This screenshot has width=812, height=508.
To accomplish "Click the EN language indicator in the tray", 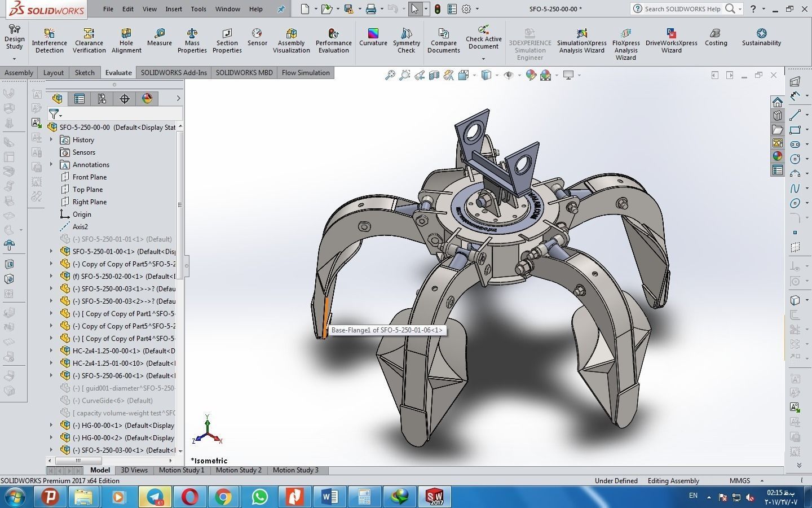I will pos(693,496).
